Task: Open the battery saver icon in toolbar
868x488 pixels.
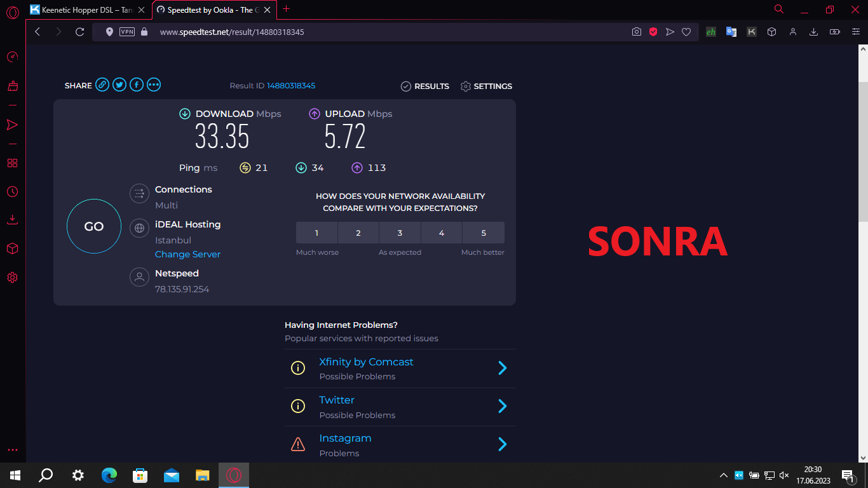Action: click(x=835, y=32)
